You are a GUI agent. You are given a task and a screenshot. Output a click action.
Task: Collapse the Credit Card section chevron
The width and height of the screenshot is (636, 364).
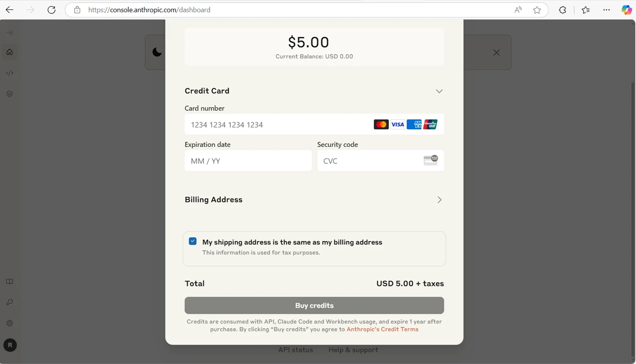(x=439, y=91)
